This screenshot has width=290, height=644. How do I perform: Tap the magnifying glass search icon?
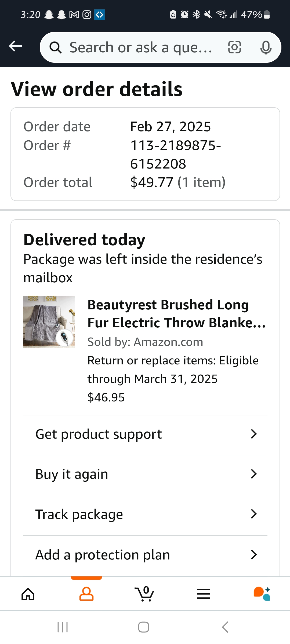(x=56, y=48)
